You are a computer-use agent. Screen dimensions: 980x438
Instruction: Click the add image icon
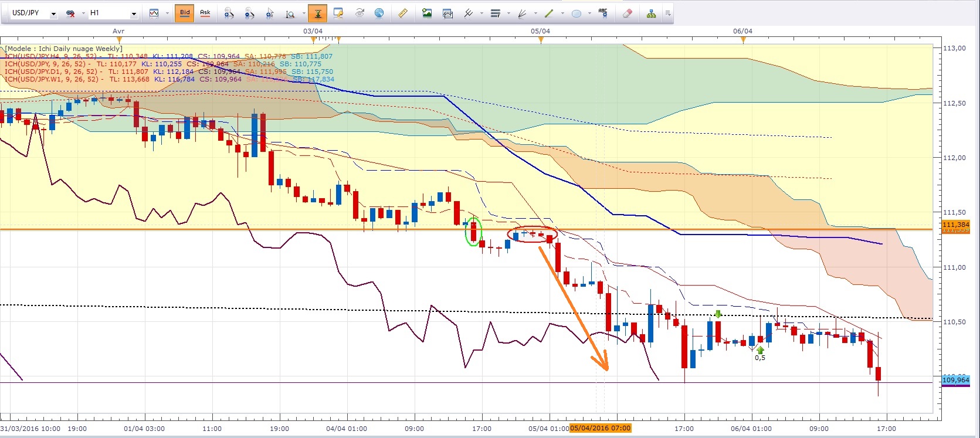point(427,13)
